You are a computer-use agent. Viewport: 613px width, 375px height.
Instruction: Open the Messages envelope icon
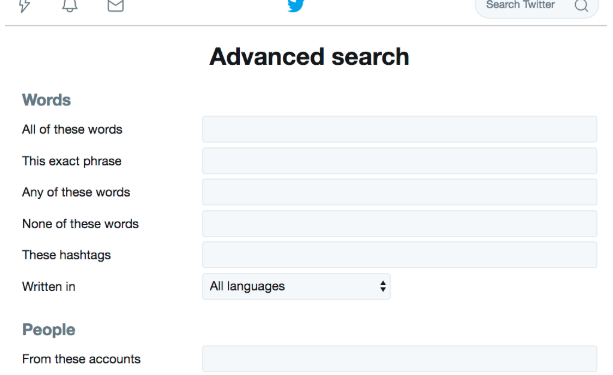(x=116, y=5)
